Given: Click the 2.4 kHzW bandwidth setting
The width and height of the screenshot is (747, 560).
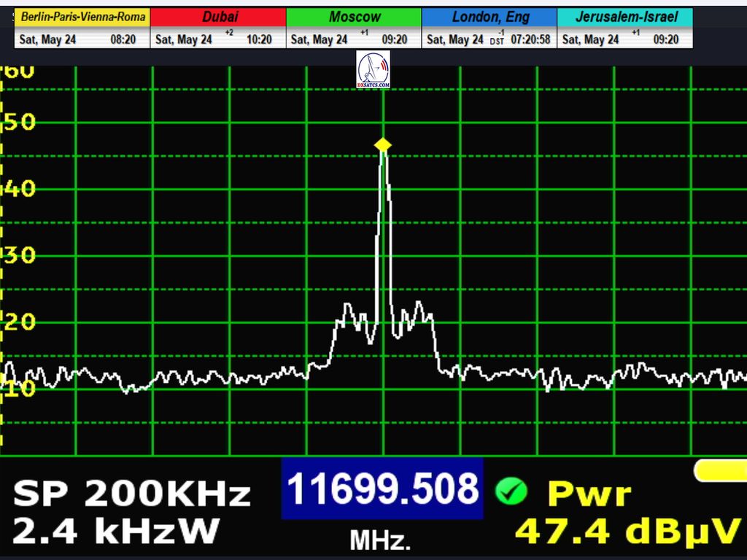Looking at the screenshot, I should 115,532.
